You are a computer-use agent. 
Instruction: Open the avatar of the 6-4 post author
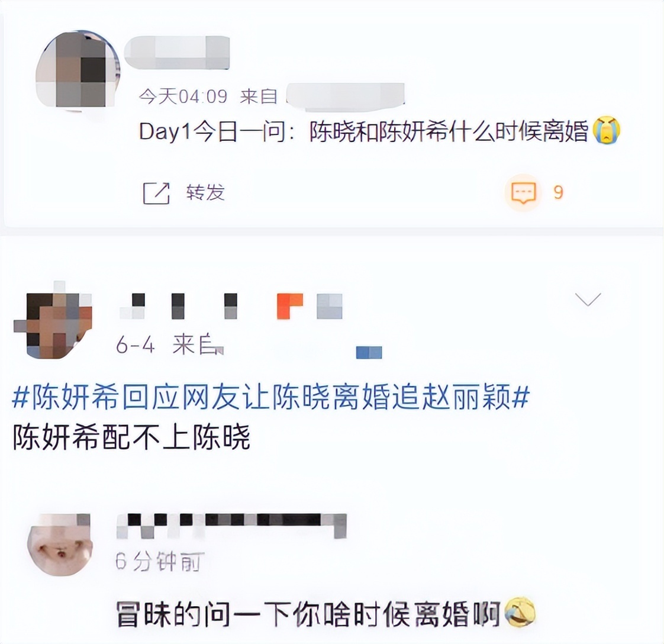53,320
